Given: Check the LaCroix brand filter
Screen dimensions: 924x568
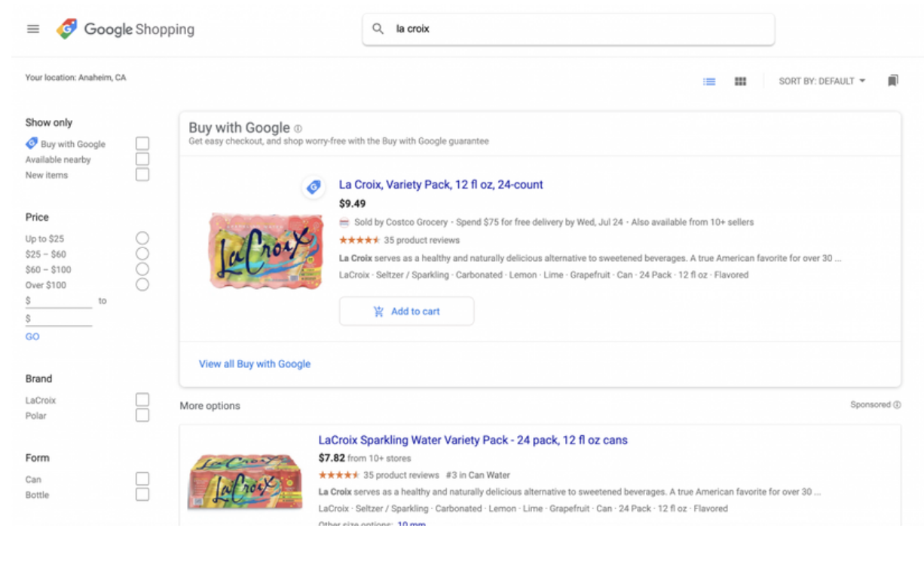Looking at the screenshot, I should [142, 400].
